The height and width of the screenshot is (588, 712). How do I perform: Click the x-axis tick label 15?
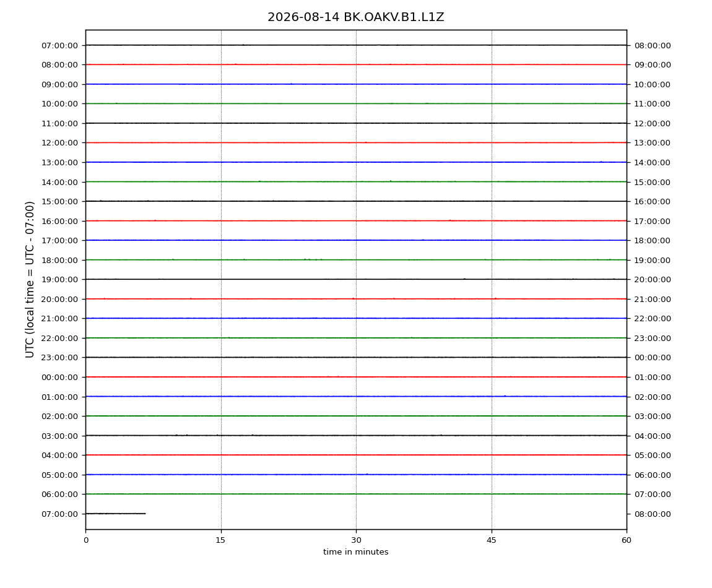click(220, 540)
